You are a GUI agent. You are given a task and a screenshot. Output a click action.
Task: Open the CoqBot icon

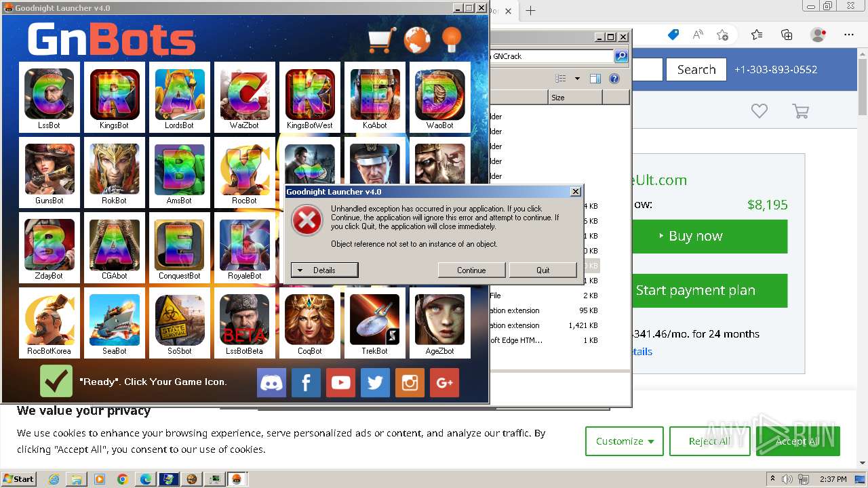309,323
